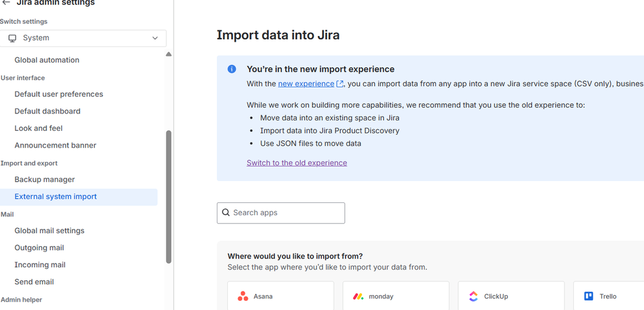This screenshot has height=310, width=644.
Task: Click the Asana logo icon
Action: (243, 296)
